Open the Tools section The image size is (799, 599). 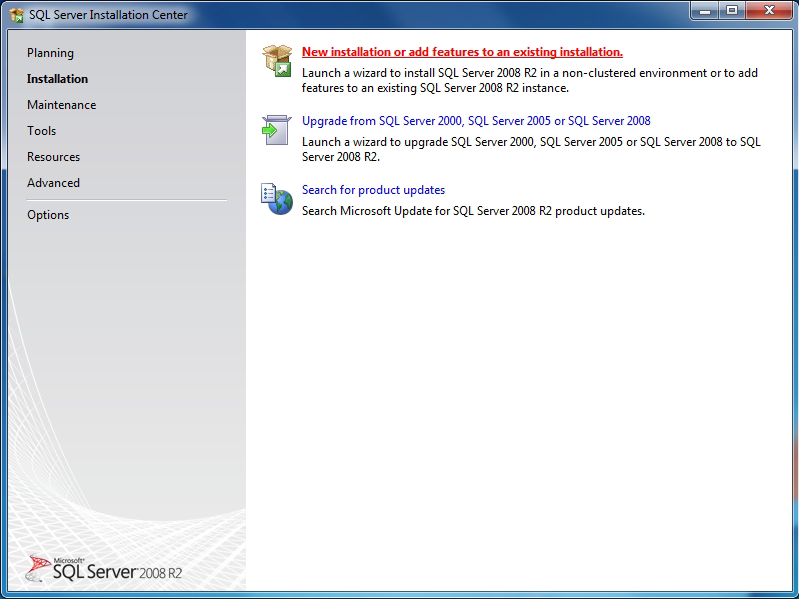point(42,131)
